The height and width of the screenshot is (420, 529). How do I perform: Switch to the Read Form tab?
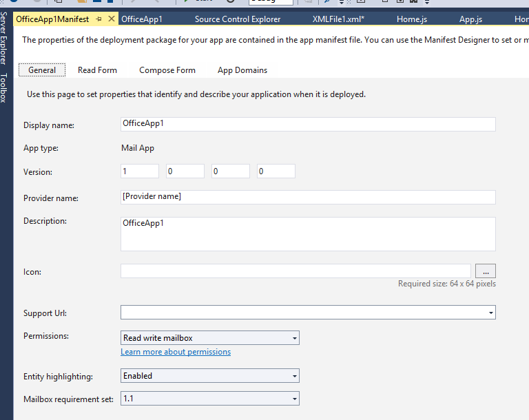(97, 70)
